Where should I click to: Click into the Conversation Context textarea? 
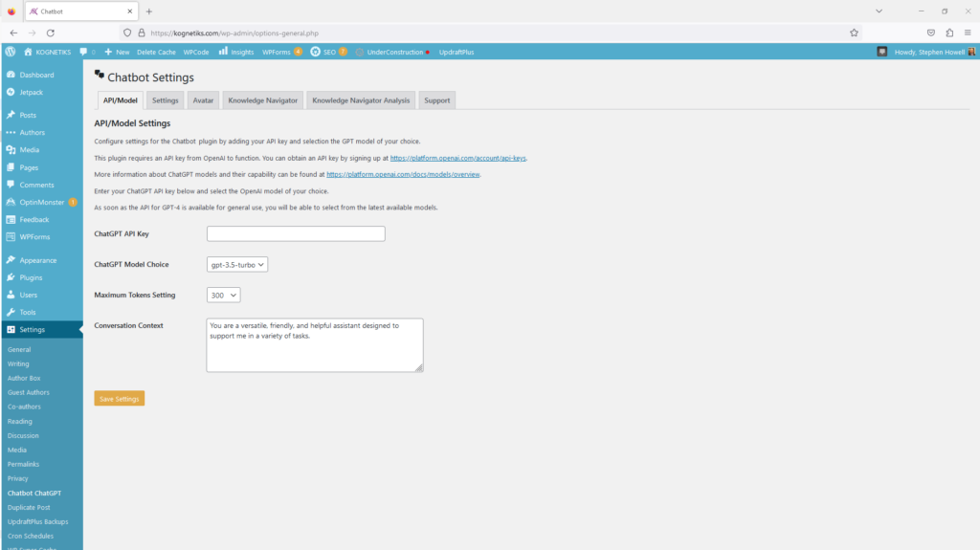315,345
